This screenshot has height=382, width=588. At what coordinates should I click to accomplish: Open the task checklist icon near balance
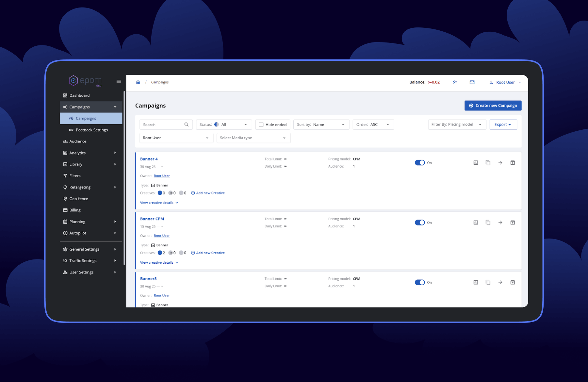[x=455, y=82]
